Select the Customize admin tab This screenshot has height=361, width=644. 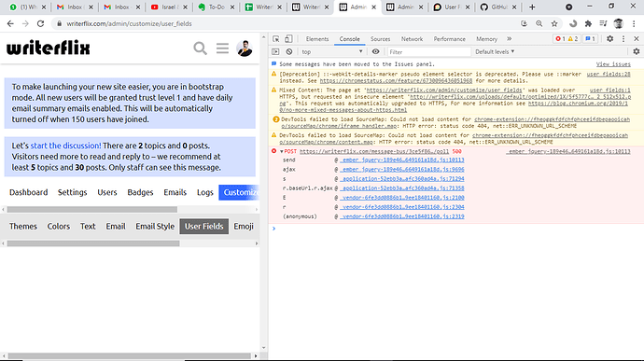[239, 192]
